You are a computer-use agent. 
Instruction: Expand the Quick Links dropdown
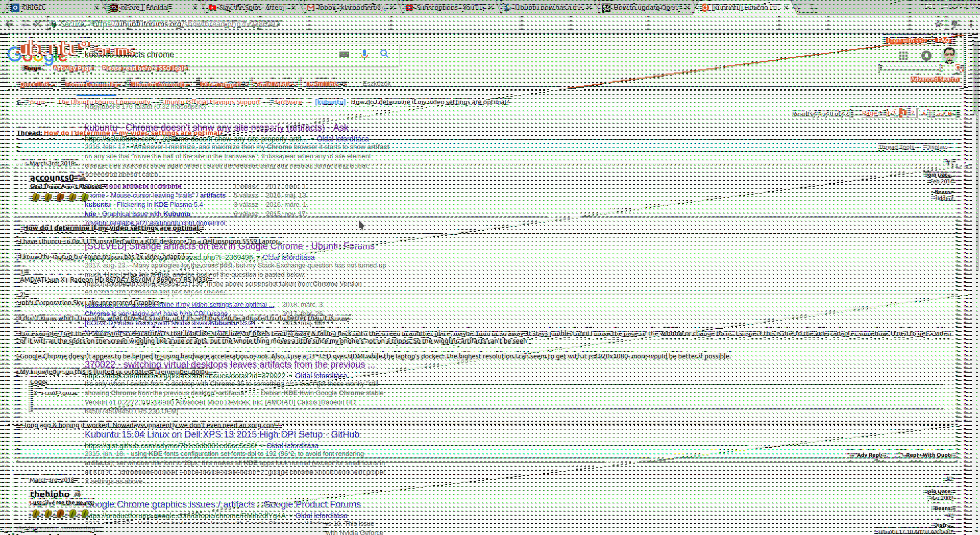point(36,84)
